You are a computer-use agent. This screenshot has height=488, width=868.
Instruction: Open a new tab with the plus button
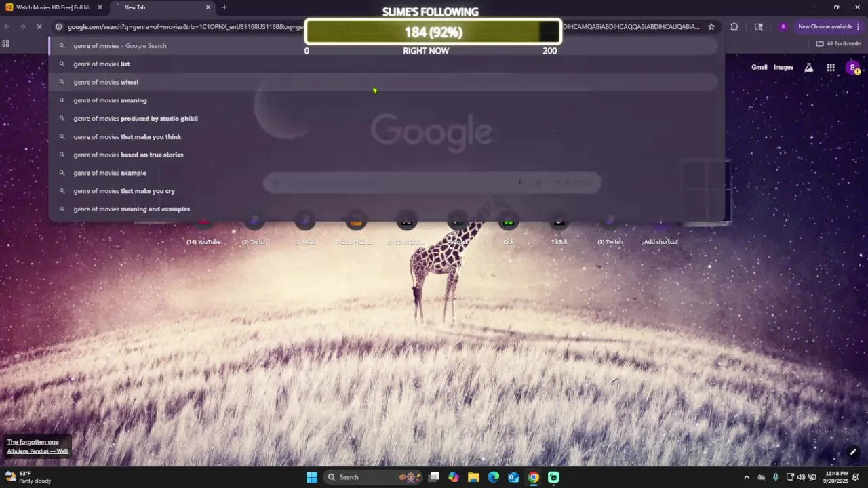[x=224, y=7]
